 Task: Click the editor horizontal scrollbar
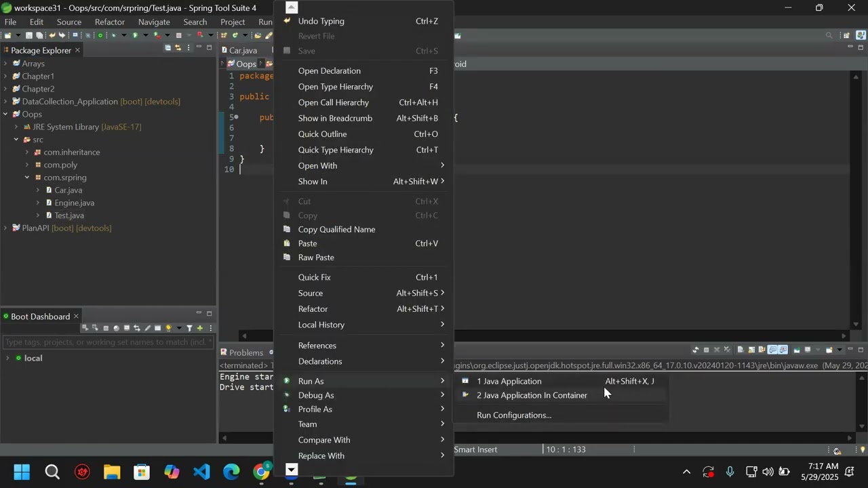point(545,335)
